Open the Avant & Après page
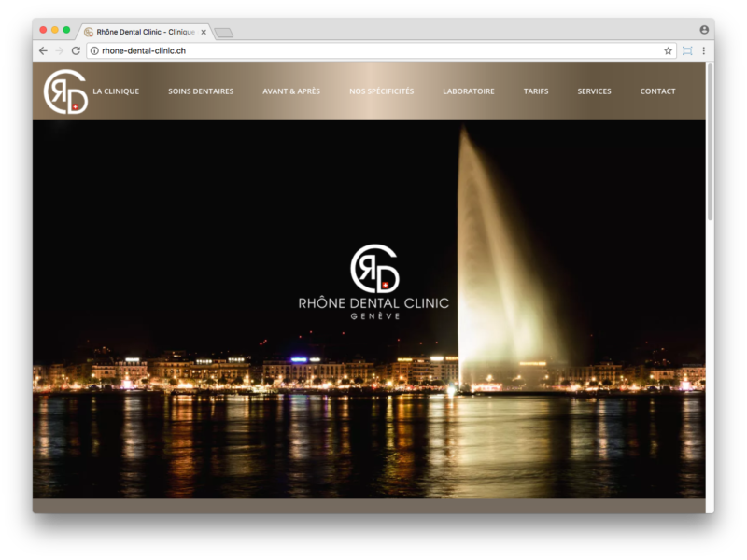This screenshot has height=560, width=747. click(x=291, y=91)
